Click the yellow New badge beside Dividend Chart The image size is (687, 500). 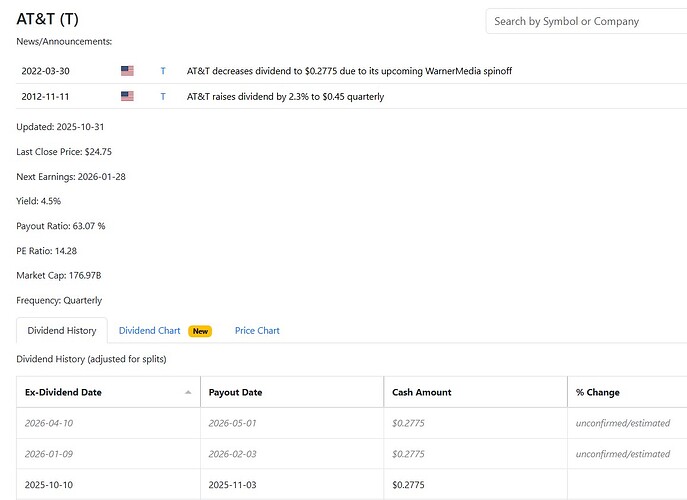tap(201, 331)
